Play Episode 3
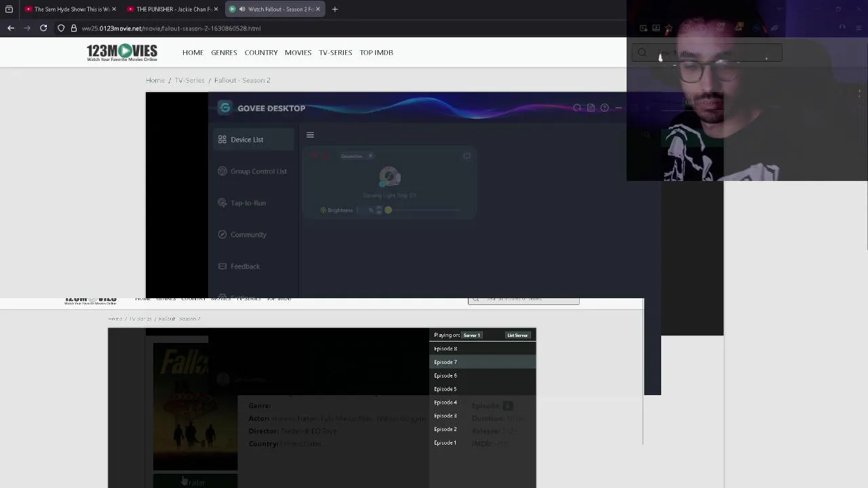Image resolution: width=868 pixels, height=488 pixels. point(482,415)
